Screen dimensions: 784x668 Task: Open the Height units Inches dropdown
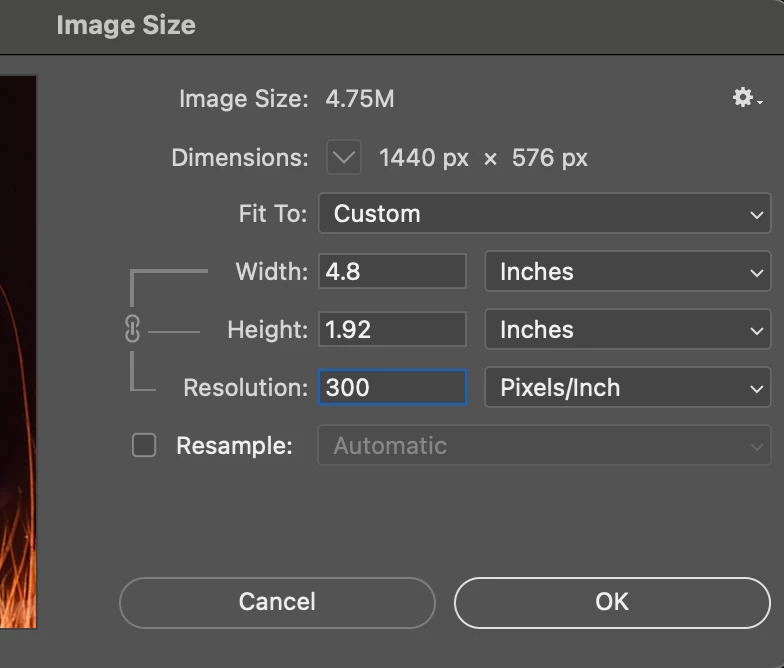click(627, 330)
